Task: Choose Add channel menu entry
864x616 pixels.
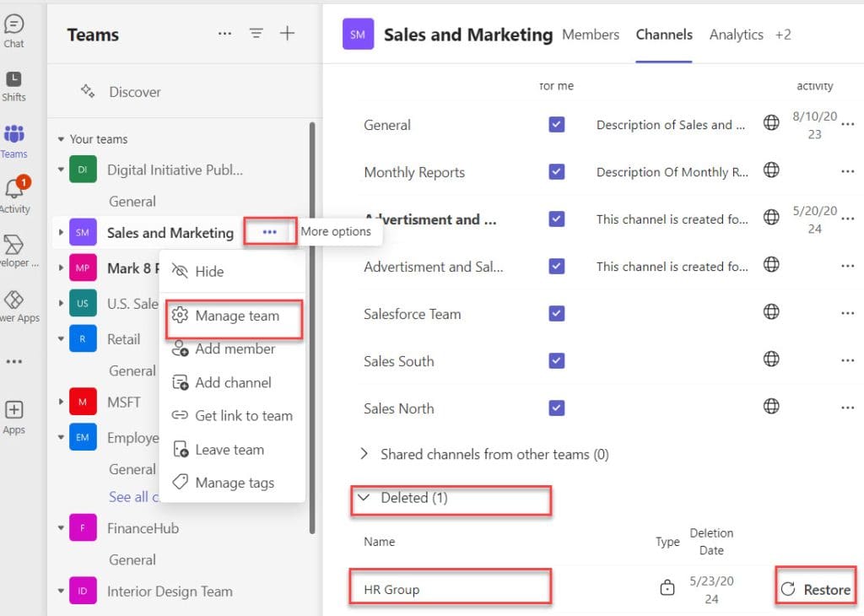Action: click(232, 382)
